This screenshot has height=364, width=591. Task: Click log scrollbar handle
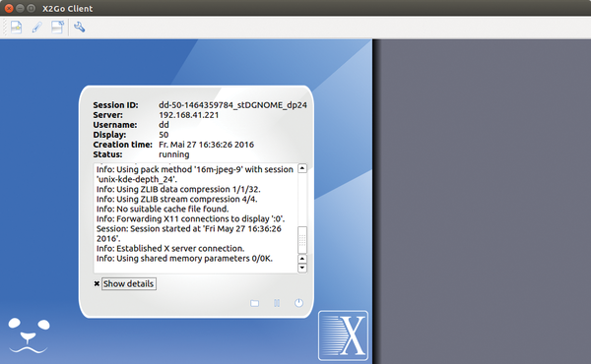click(x=302, y=240)
